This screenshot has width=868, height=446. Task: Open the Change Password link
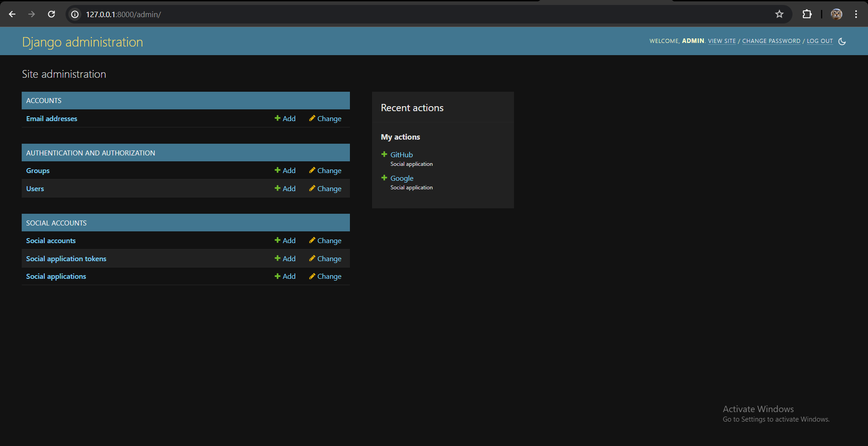771,41
